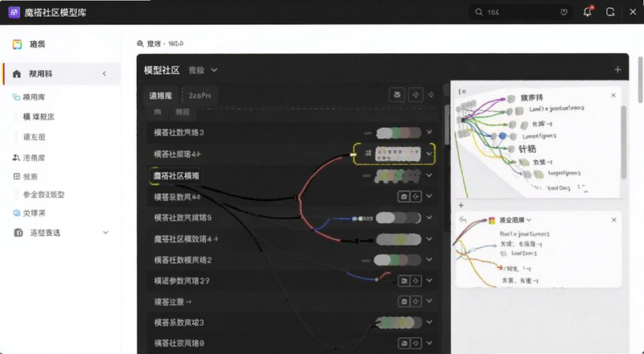
Task: Expand the 魔搭社区模编 row chevron
Action: coord(429,175)
